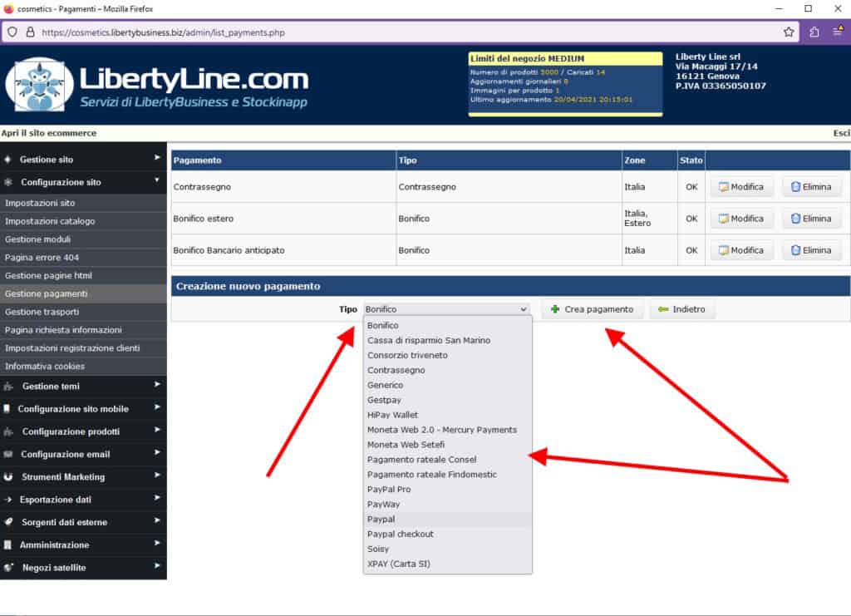This screenshot has height=616, width=851.
Task: Select the Generico payment type option
Action: [x=447, y=386]
